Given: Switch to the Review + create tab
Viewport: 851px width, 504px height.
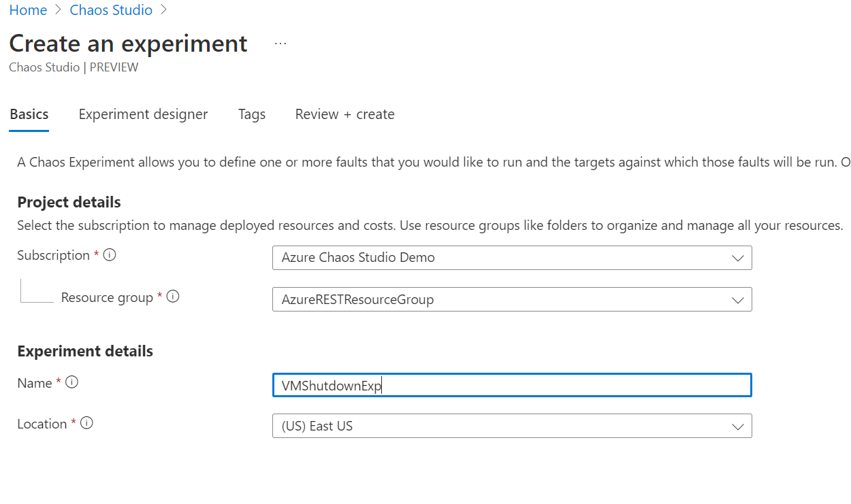Looking at the screenshot, I should click(344, 114).
